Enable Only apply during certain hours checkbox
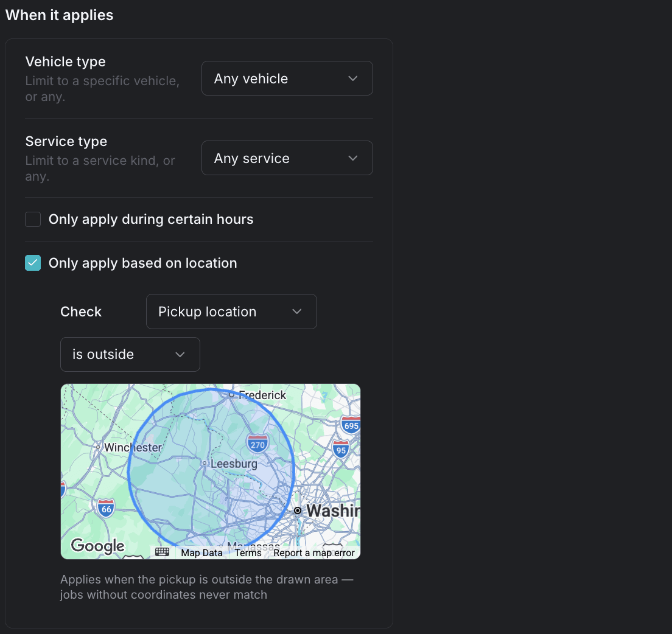Image resolution: width=672 pixels, height=634 pixels. tap(33, 219)
